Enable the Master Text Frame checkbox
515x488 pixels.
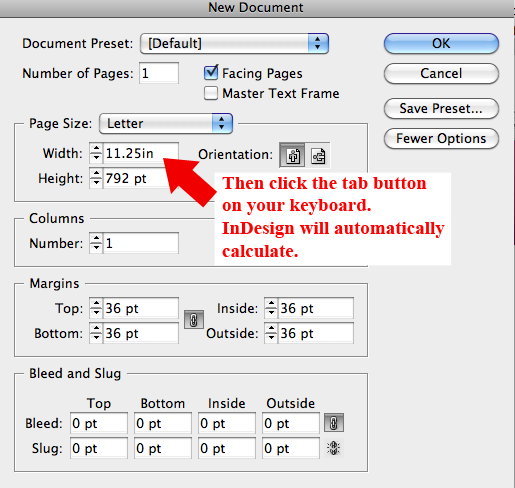[211, 93]
